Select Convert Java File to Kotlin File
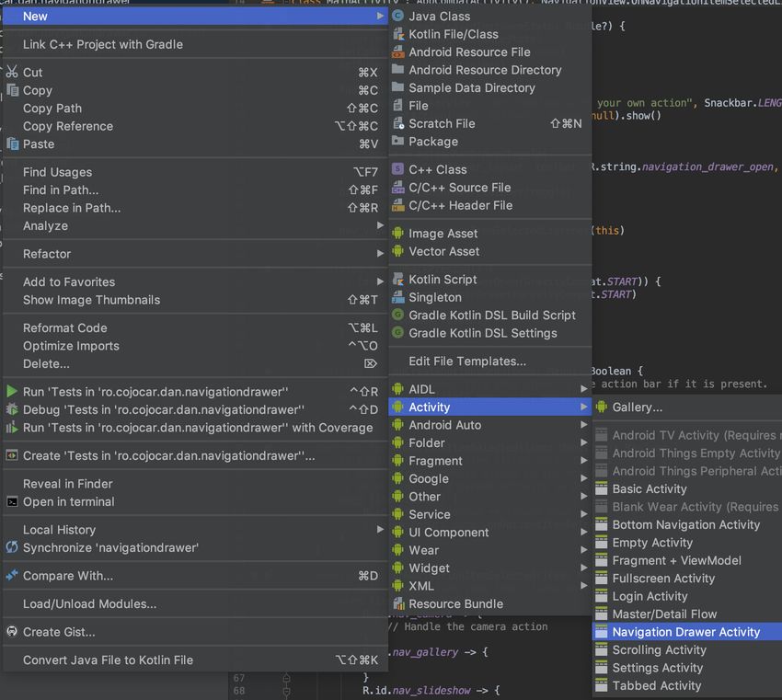This screenshot has height=700, width=782. pos(195,660)
